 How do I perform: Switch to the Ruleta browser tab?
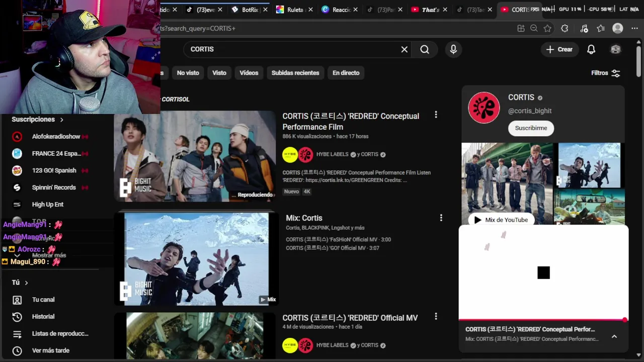294,10
